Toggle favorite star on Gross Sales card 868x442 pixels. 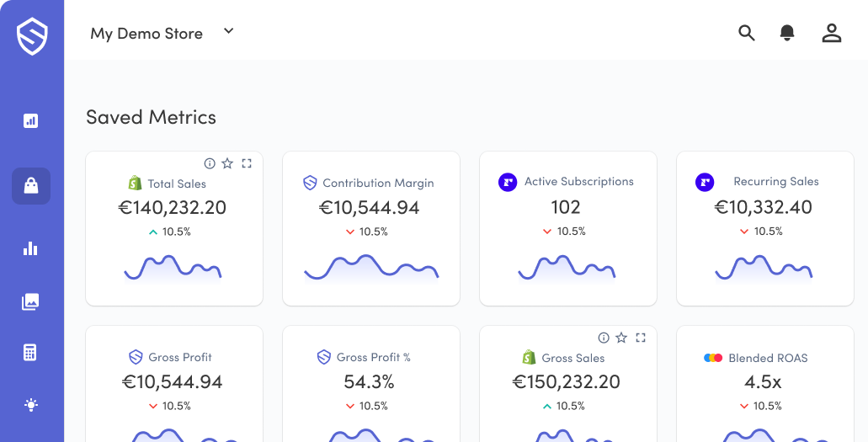(x=621, y=338)
